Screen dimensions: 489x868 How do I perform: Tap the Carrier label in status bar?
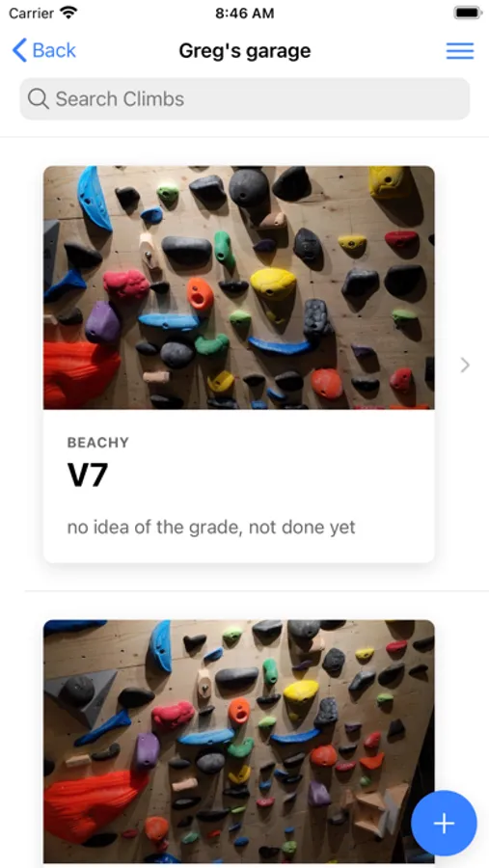pos(32,13)
